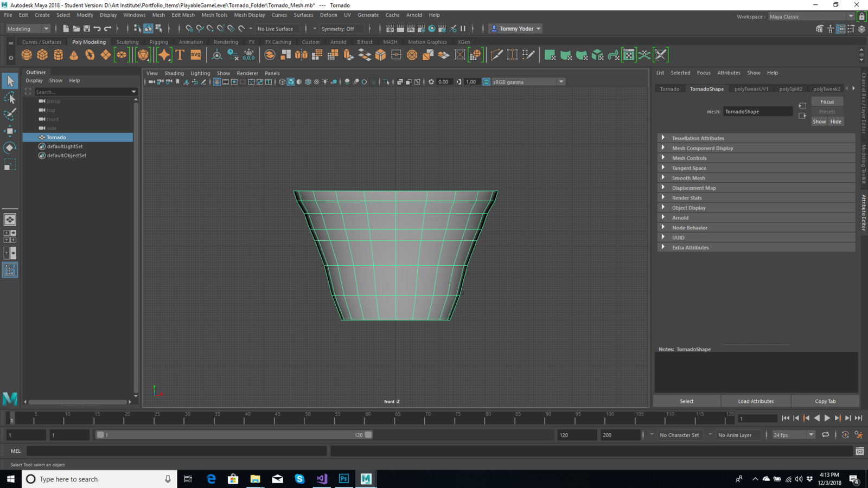Viewport: 868px width, 488px height.
Task: Click the polygon Type text tool
Action: tap(180, 55)
